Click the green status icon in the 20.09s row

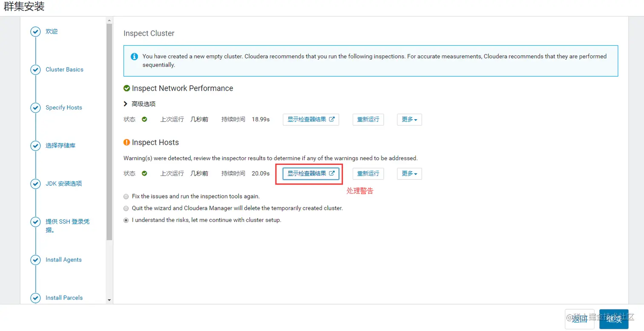pos(144,173)
